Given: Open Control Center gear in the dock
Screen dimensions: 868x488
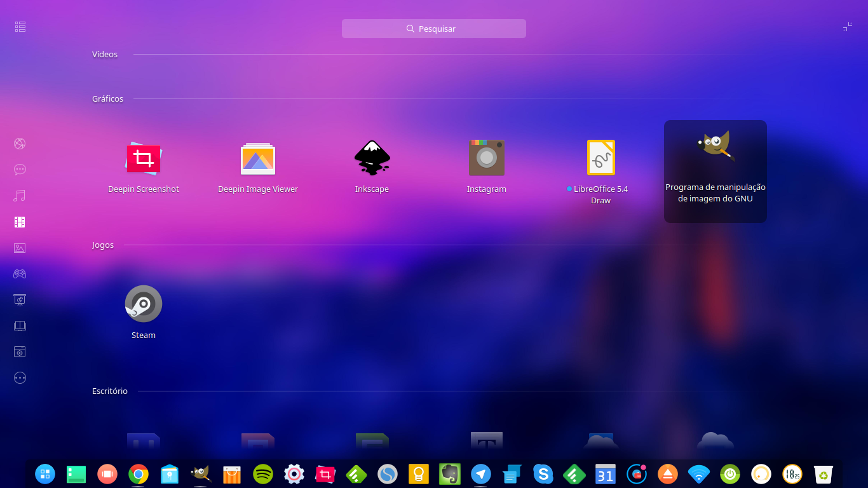Looking at the screenshot, I should (x=294, y=473).
